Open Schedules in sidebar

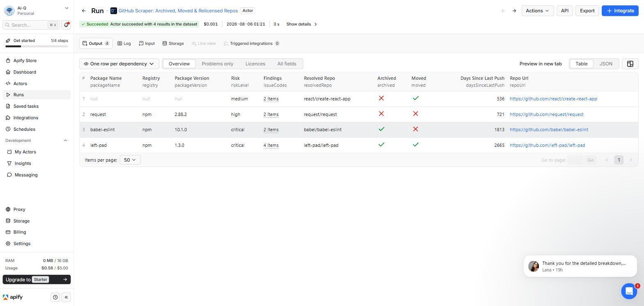[x=37, y=129]
